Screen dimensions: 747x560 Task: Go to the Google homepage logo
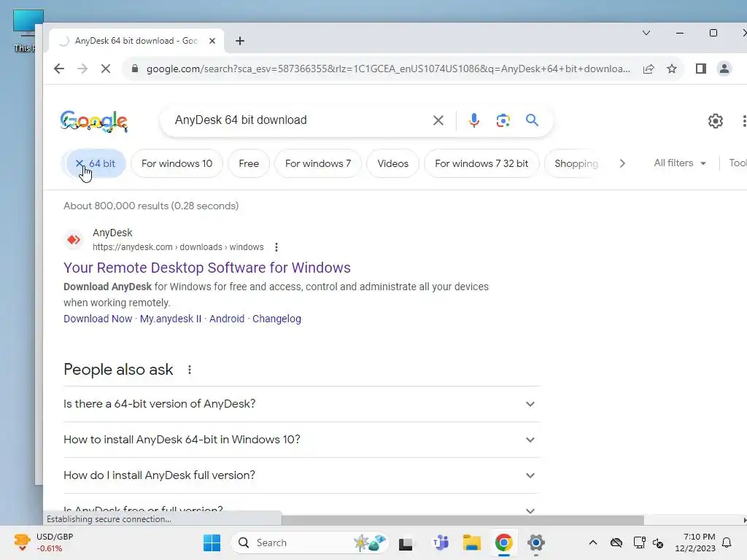click(x=94, y=121)
